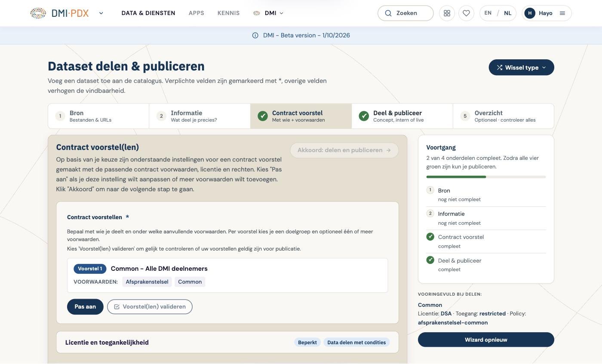Image resolution: width=602 pixels, height=364 pixels.
Task: Expand Licentie en toegankelijkheid section
Action: click(227, 343)
